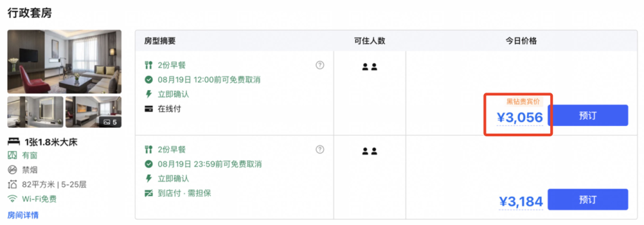
Task: Click the card icon beside 在线付
Action: (x=148, y=109)
